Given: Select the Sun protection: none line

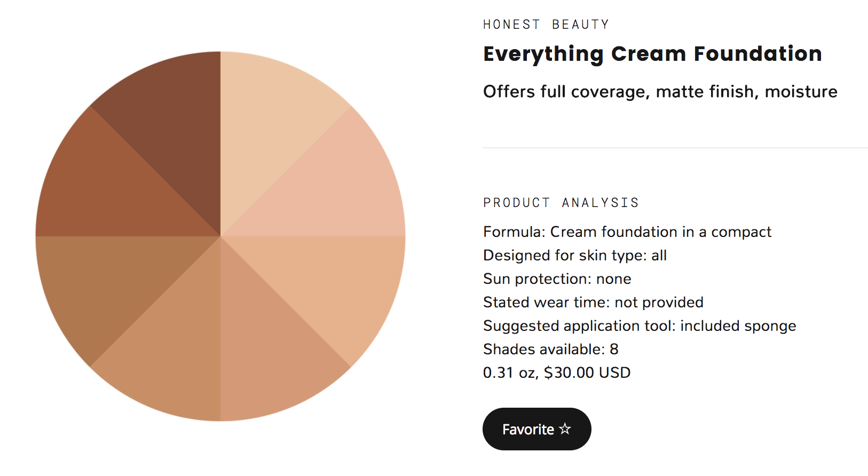Looking at the screenshot, I should 557,279.
